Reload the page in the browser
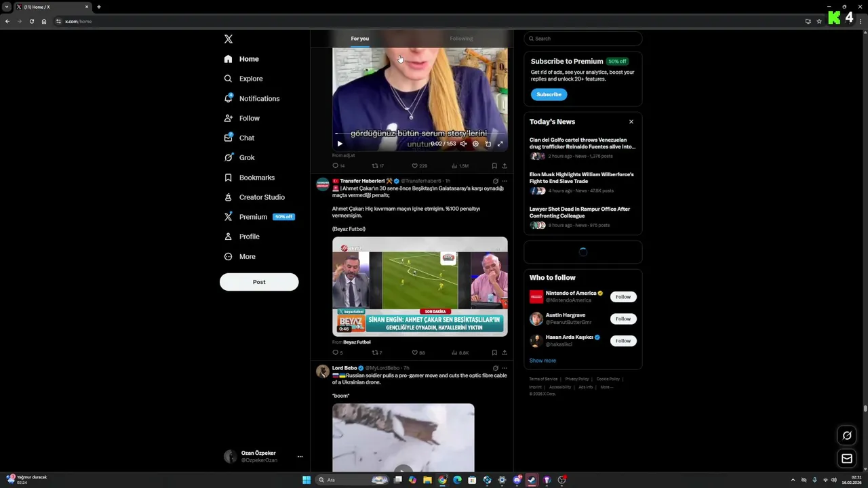This screenshot has height=488, width=868. 31,21
